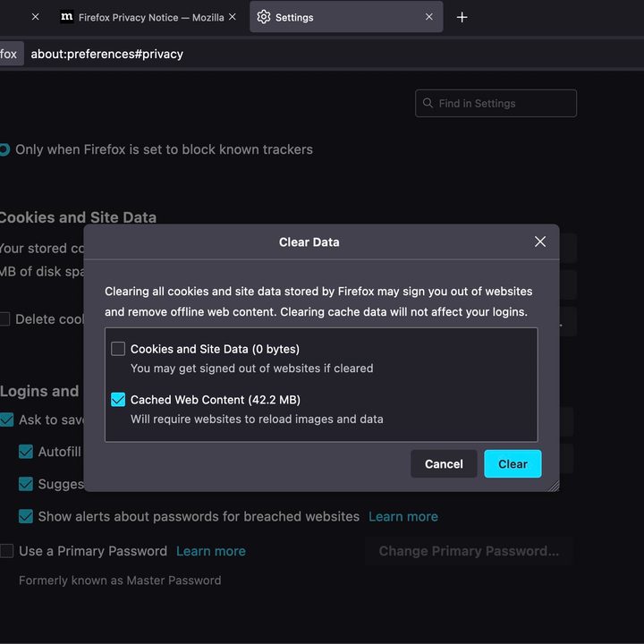Enable Use a Primary Password checkbox
Image resolution: width=644 pixels, height=644 pixels.
point(7,551)
